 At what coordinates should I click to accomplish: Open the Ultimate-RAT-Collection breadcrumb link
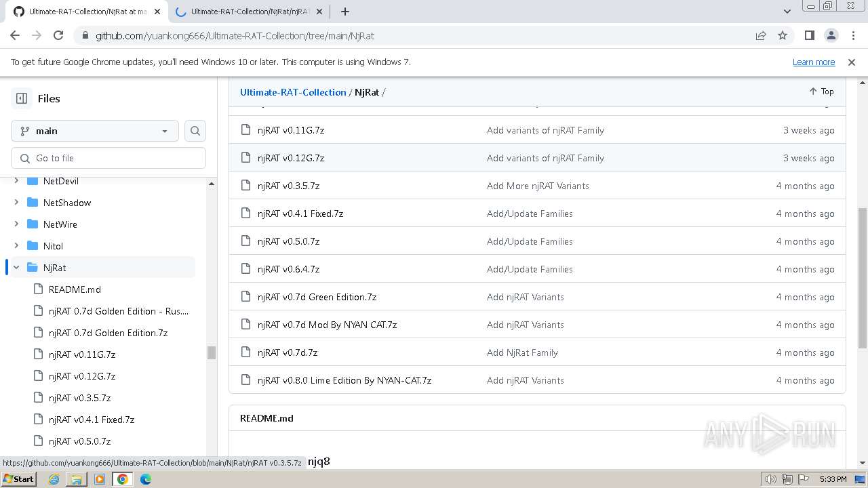pos(293,92)
